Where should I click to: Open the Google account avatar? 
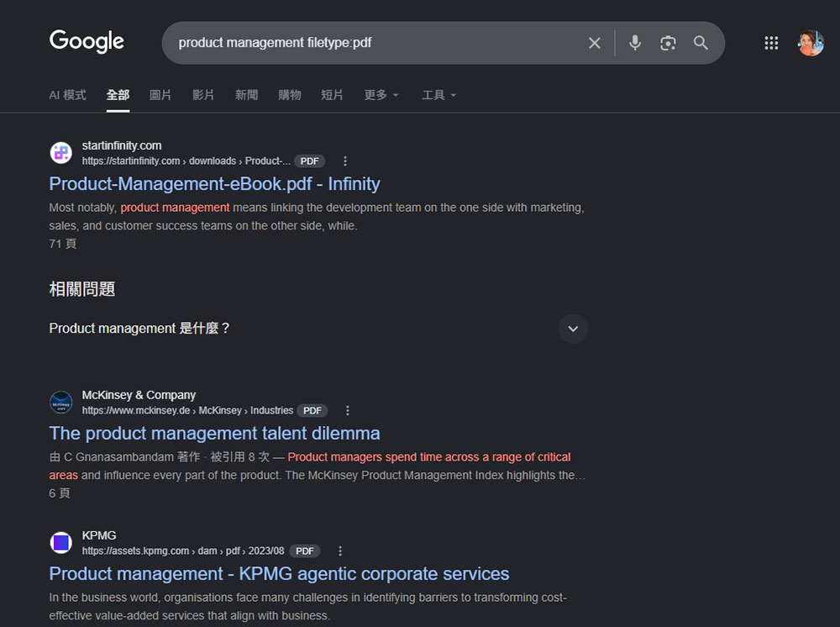pyautogui.click(x=810, y=43)
